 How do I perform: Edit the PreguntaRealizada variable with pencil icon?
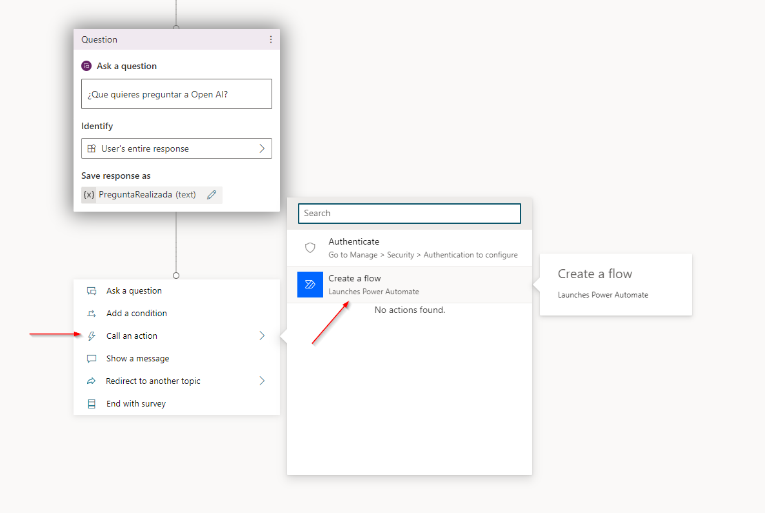(211, 195)
